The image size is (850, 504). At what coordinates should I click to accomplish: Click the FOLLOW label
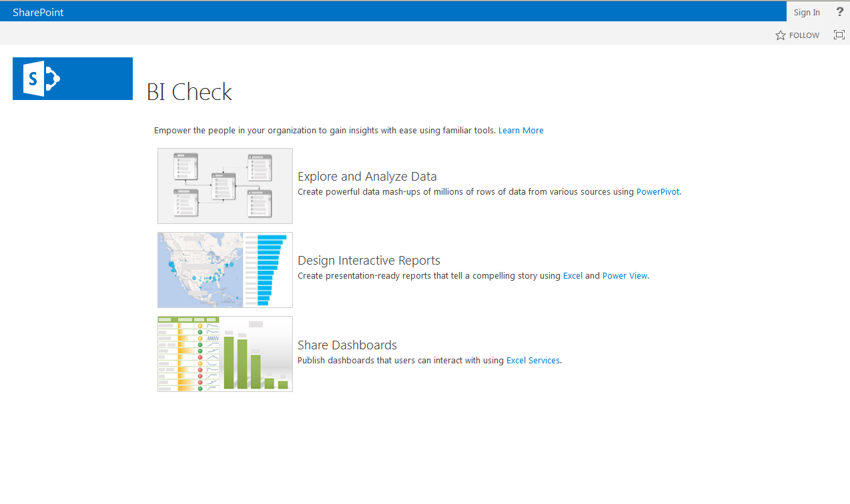(x=803, y=35)
